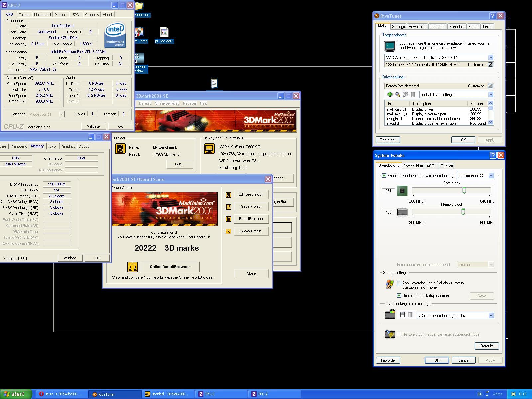Click the memory chip icon next to Memory clock
532x399 pixels.
[402, 212]
